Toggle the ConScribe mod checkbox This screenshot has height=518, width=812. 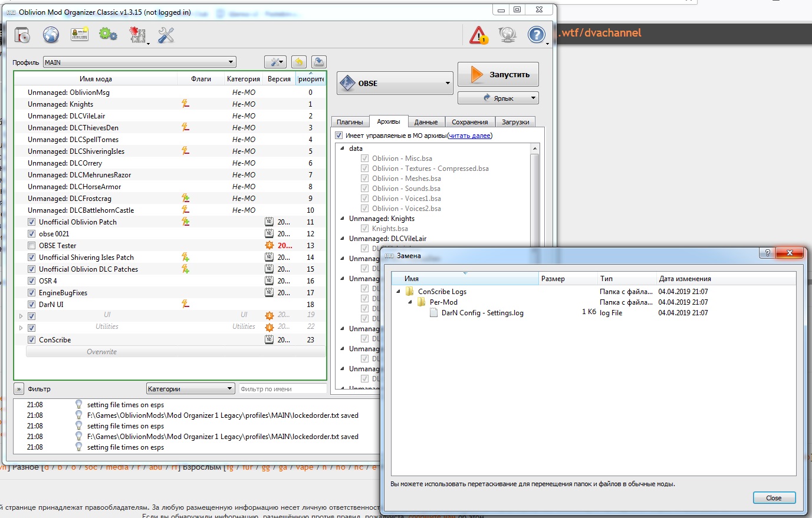pos(31,340)
